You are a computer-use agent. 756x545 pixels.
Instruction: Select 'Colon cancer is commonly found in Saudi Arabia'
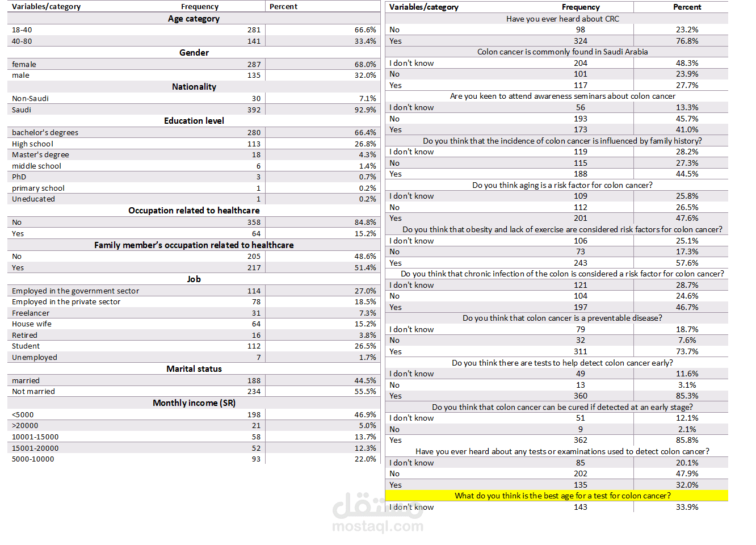pos(562,52)
